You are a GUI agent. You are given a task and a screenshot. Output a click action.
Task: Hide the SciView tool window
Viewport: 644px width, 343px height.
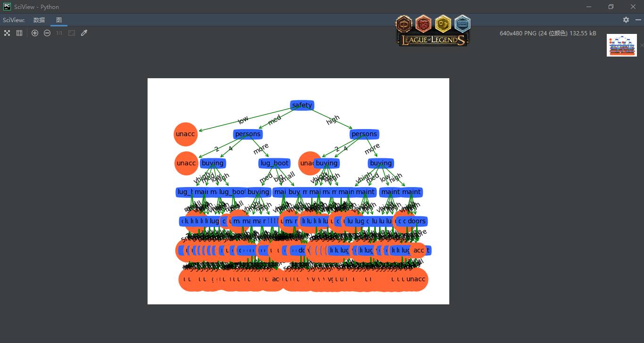pos(638,20)
